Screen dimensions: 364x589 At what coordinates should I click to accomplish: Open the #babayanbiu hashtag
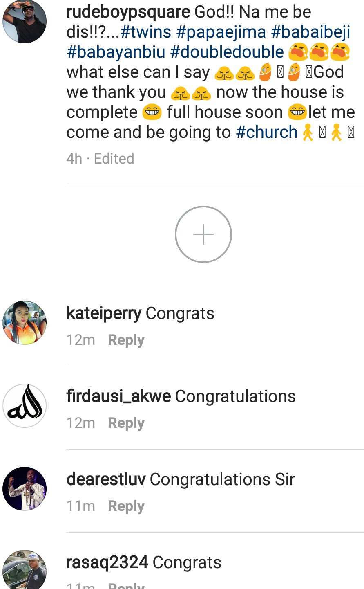pos(116,52)
